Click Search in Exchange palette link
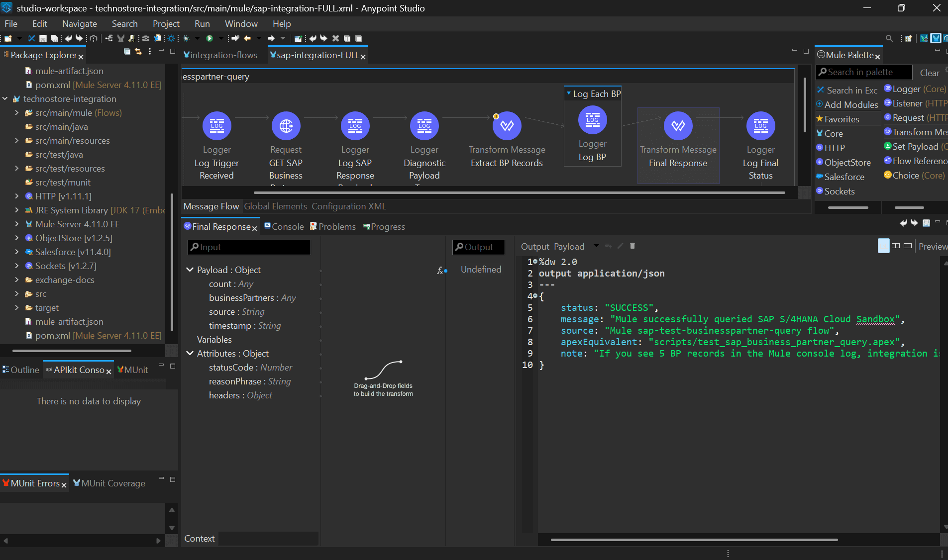The width and height of the screenshot is (948, 560). click(x=847, y=90)
